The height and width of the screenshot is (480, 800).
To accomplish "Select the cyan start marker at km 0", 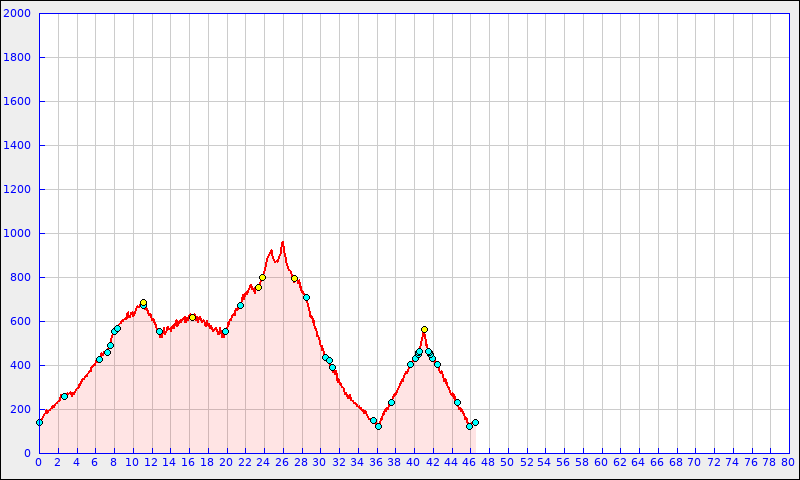I will point(39,422).
